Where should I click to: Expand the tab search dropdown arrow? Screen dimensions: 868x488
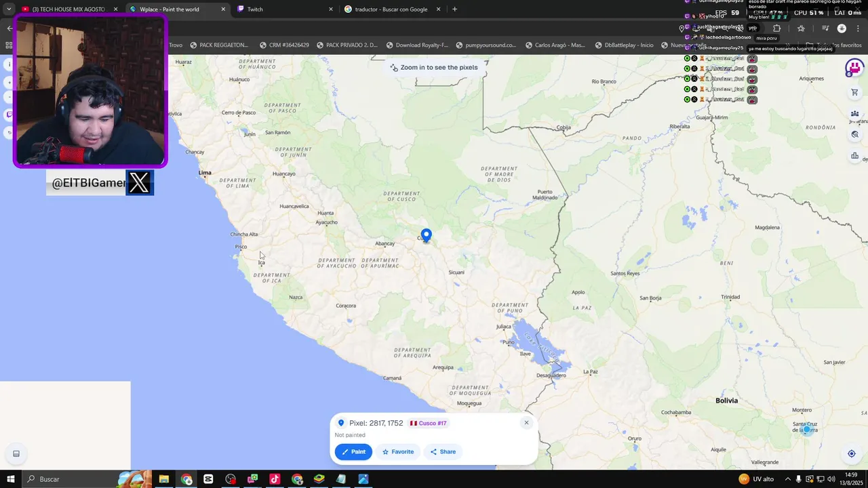coord(8,9)
